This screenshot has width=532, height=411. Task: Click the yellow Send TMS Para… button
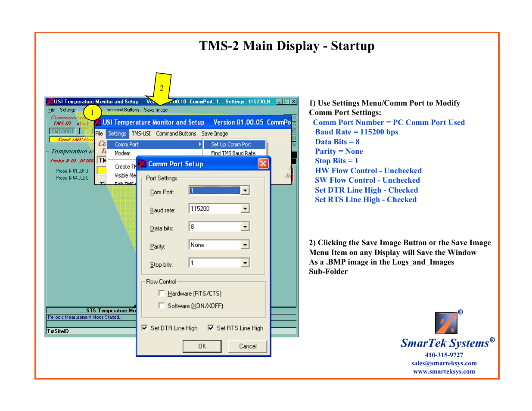pos(72,140)
